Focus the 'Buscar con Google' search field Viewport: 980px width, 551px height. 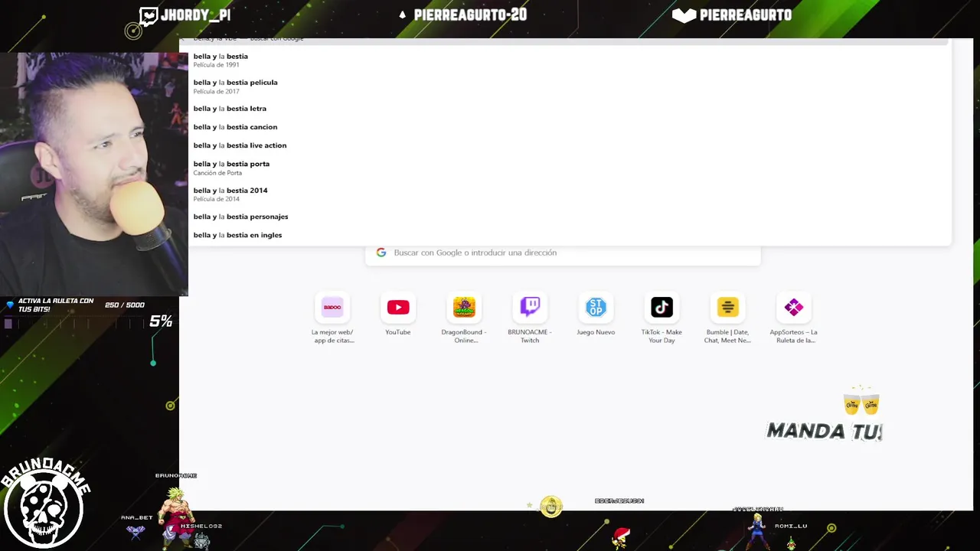click(563, 253)
